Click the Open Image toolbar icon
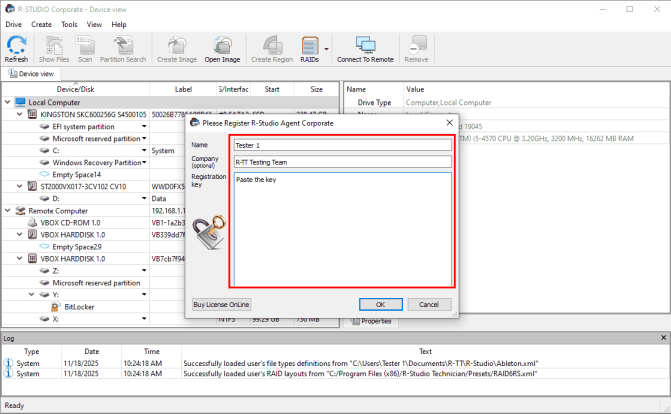The image size is (671, 414). coord(222,49)
